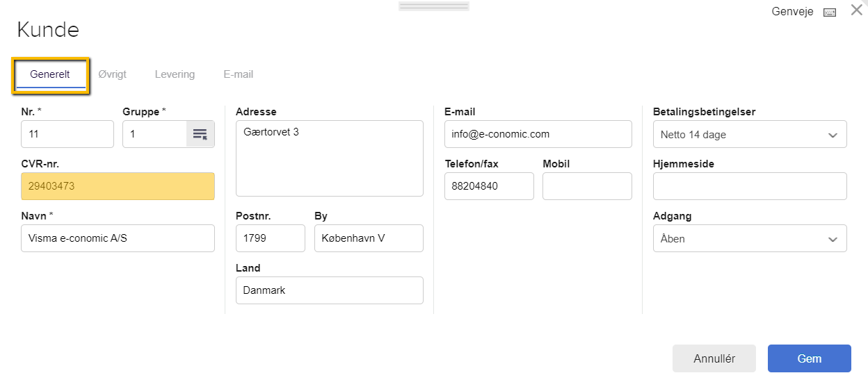Click the Genveje link text
Image resolution: width=868 pixels, height=389 pixels.
pos(793,12)
